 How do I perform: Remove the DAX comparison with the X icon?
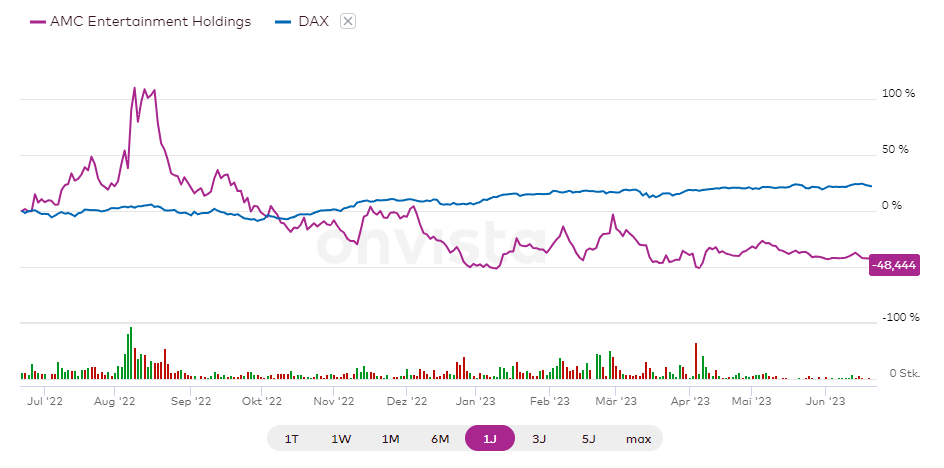point(348,21)
